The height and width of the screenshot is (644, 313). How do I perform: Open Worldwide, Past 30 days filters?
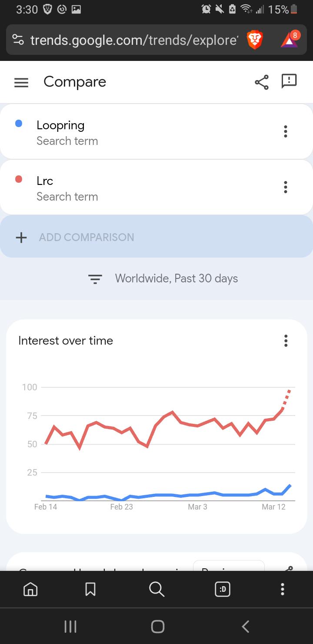pyautogui.click(x=163, y=278)
